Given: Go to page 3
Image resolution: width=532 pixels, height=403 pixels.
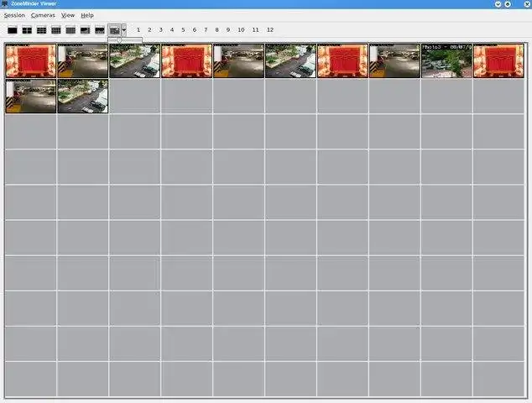Looking at the screenshot, I should 161,30.
